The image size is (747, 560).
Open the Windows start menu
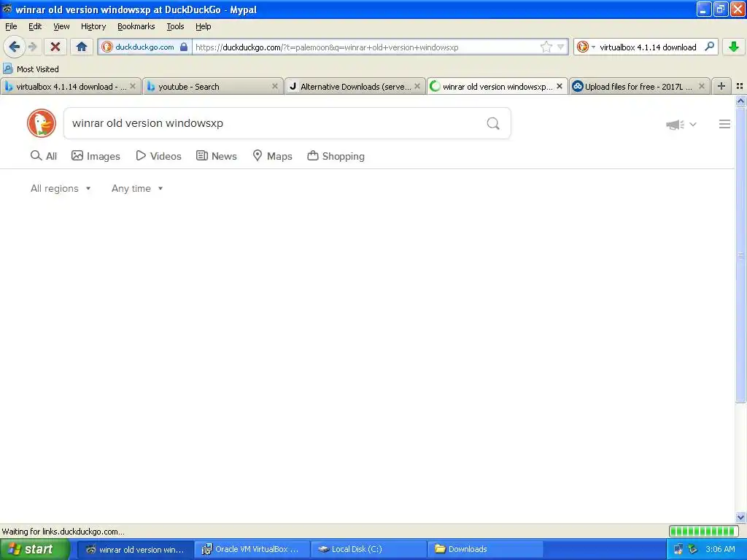(x=34, y=549)
